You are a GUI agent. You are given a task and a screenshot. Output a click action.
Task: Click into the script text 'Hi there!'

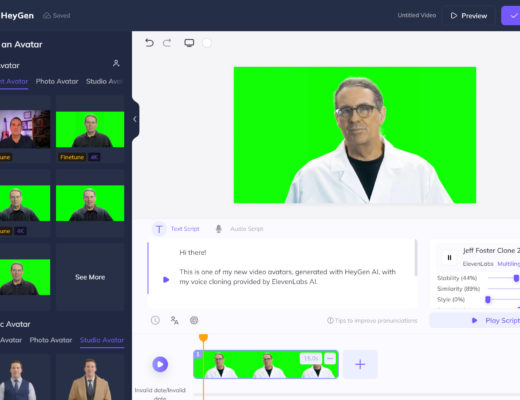193,252
